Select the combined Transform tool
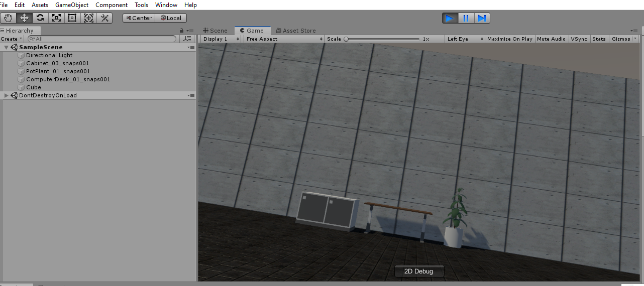This screenshot has height=286, width=644. point(88,18)
